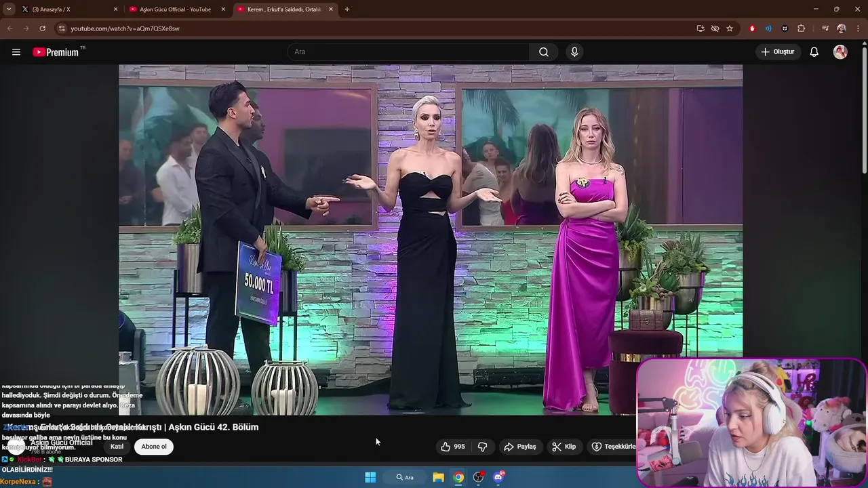Open File Explorer from taskbar

(439, 477)
